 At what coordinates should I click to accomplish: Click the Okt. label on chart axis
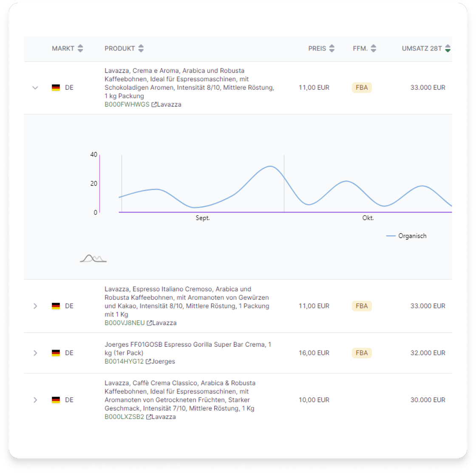tap(368, 218)
